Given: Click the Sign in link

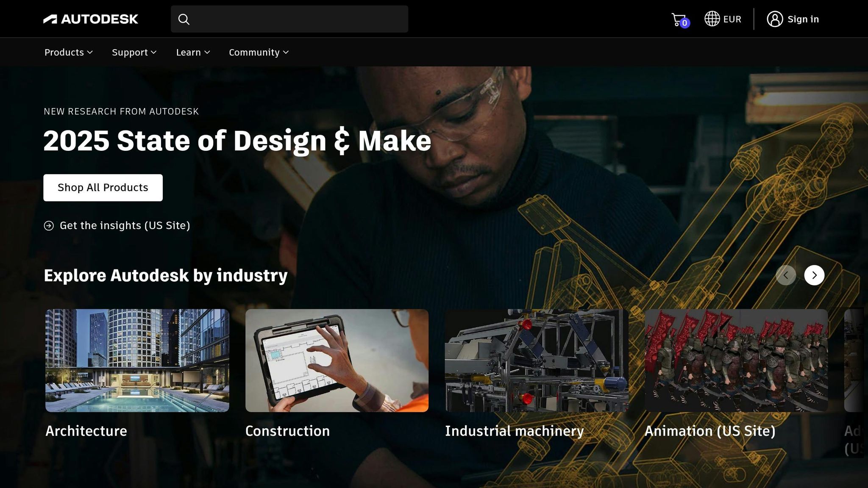Looking at the screenshot, I should click(803, 19).
